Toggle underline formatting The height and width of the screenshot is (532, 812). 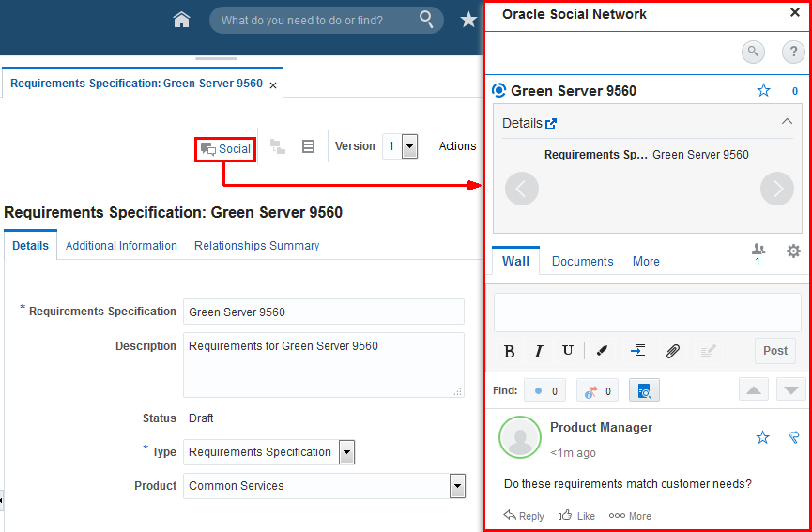point(568,352)
